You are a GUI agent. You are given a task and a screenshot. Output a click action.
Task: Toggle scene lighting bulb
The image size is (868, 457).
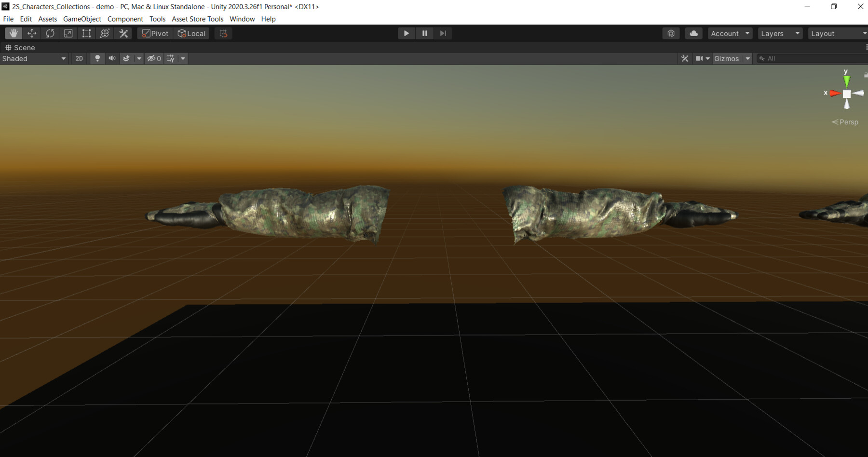pyautogui.click(x=97, y=58)
